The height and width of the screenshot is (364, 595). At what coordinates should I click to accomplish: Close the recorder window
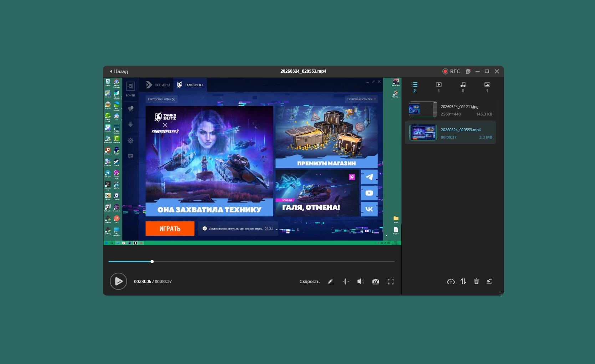497,71
